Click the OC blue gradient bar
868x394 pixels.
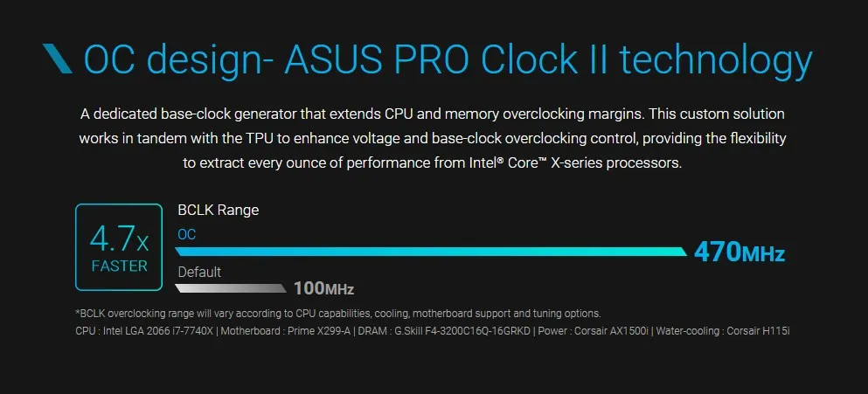point(431,252)
